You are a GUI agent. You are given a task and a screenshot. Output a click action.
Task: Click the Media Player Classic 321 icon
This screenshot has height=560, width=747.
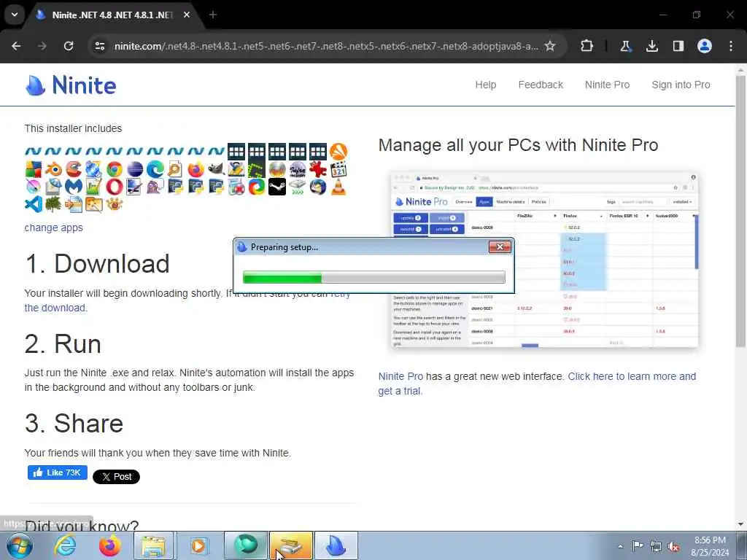point(338,169)
